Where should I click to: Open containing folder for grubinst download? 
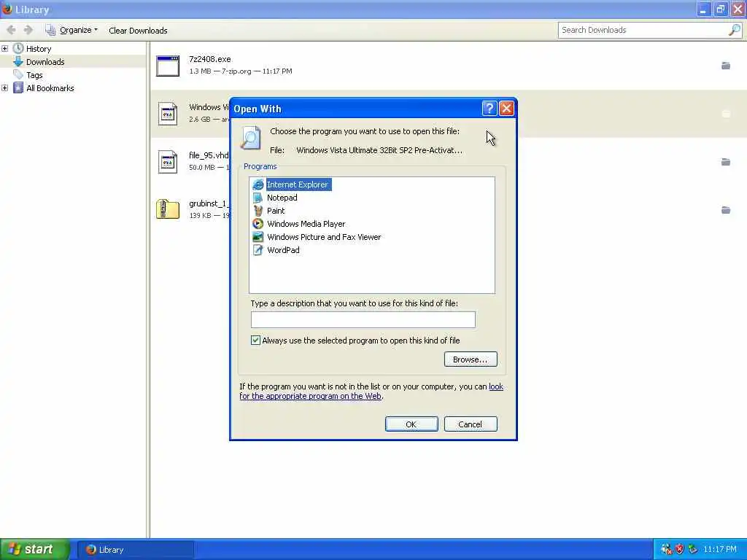click(726, 210)
